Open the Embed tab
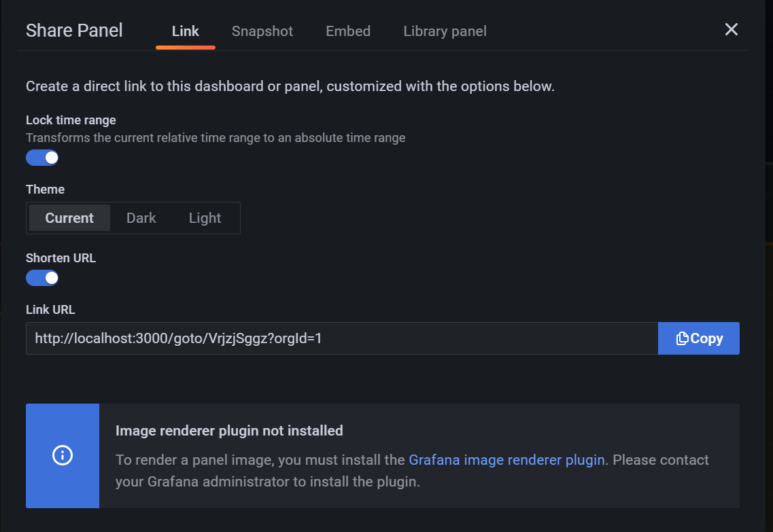 348,31
